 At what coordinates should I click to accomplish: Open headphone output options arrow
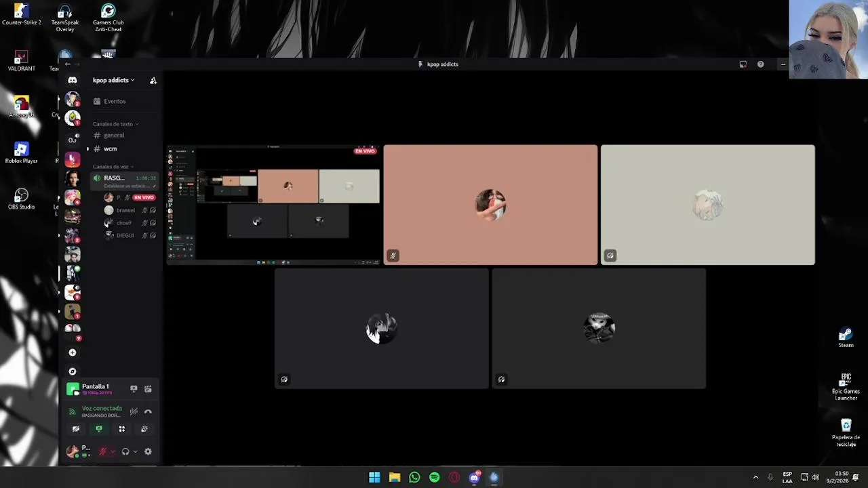click(135, 451)
